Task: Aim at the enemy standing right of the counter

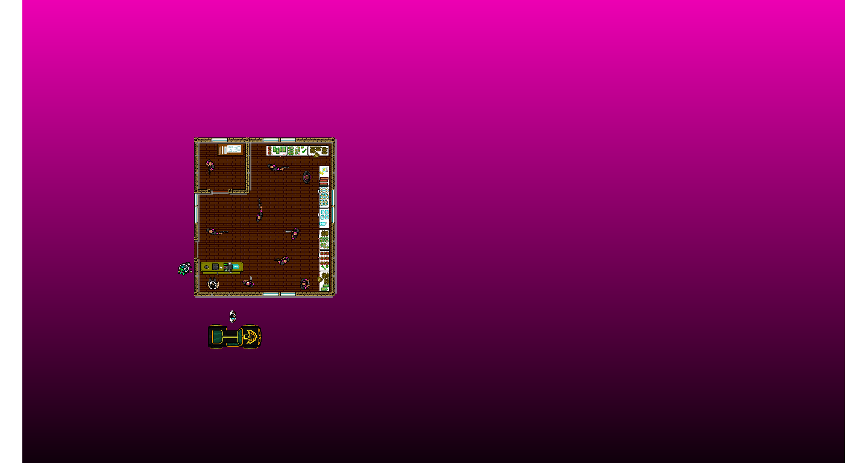Action: click(249, 282)
